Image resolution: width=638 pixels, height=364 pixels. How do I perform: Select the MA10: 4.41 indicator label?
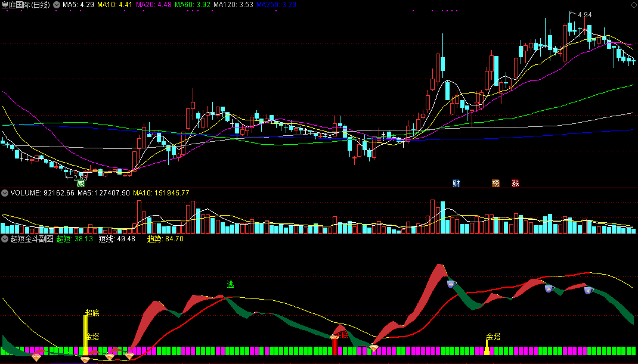click(114, 5)
